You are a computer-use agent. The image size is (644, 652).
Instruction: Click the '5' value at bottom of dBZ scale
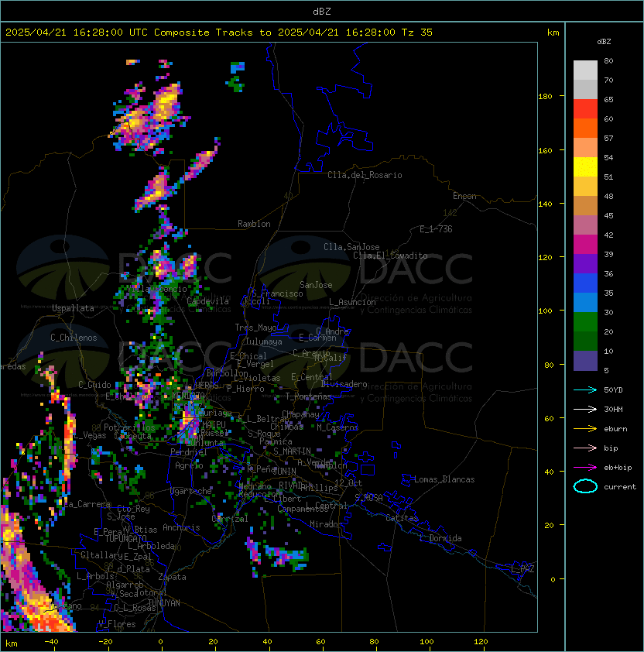(607, 370)
